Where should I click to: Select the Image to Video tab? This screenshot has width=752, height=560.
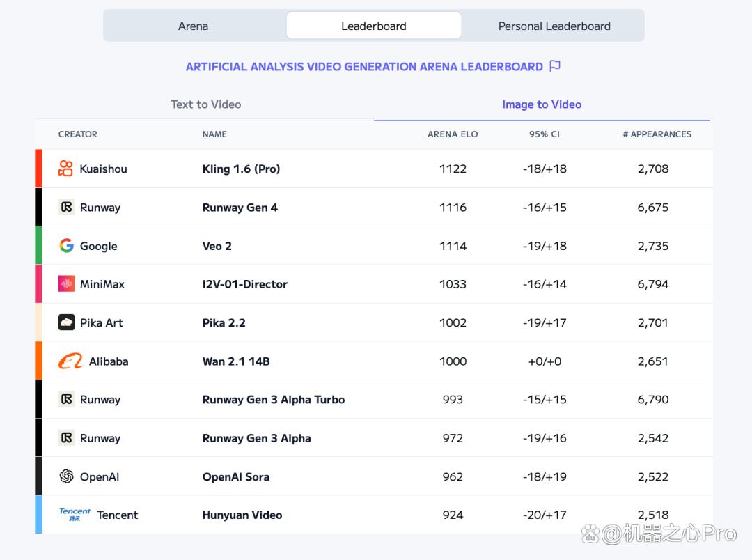[x=542, y=104]
